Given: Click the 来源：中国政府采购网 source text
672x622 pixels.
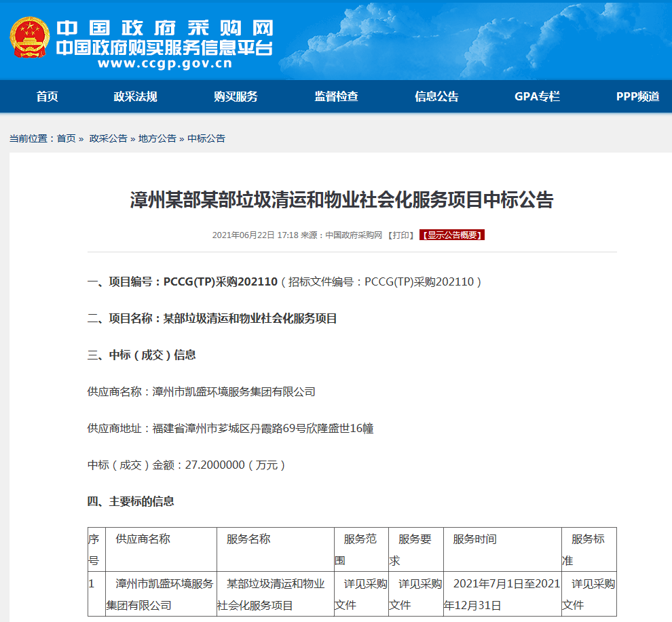Looking at the screenshot, I should (341, 235).
